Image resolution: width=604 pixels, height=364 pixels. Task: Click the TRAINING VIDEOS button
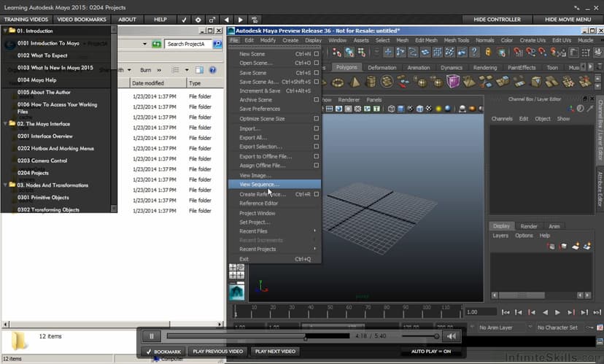(x=26, y=20)
